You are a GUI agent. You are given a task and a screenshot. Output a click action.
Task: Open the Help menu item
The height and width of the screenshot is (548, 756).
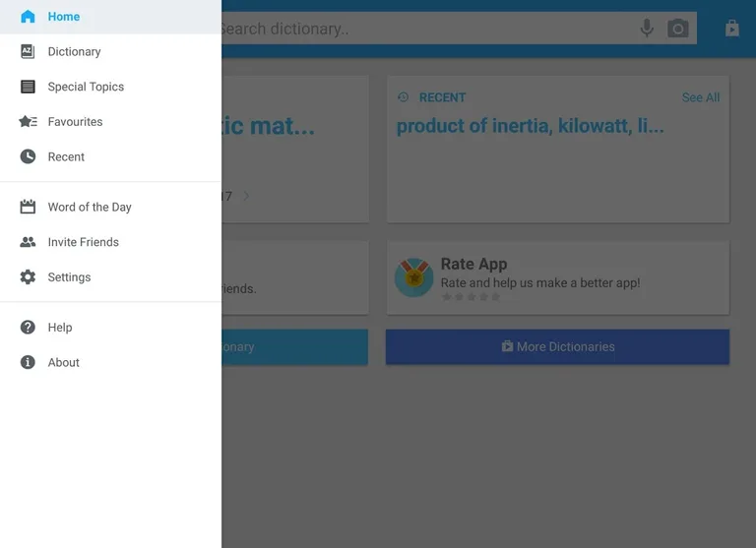coord(60,328)
